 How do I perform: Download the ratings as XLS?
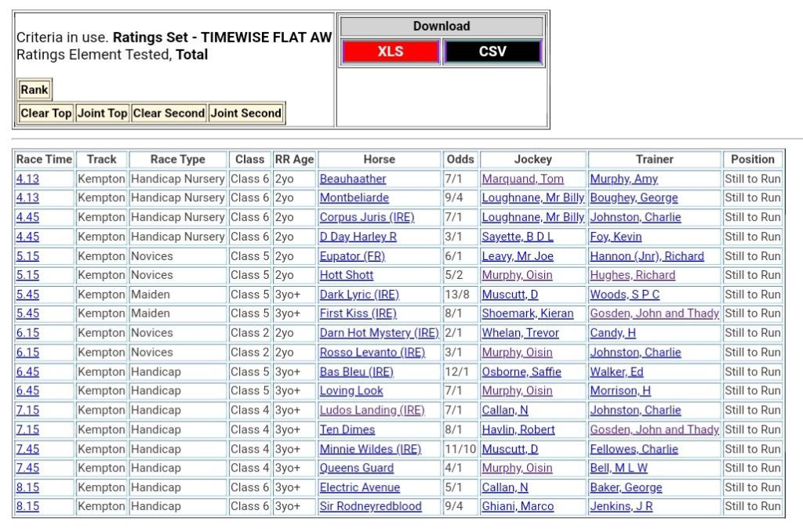point(391,52)
